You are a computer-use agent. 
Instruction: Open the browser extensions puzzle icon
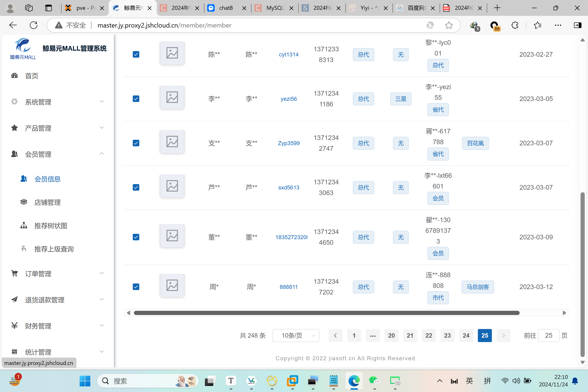click(515, 25)
